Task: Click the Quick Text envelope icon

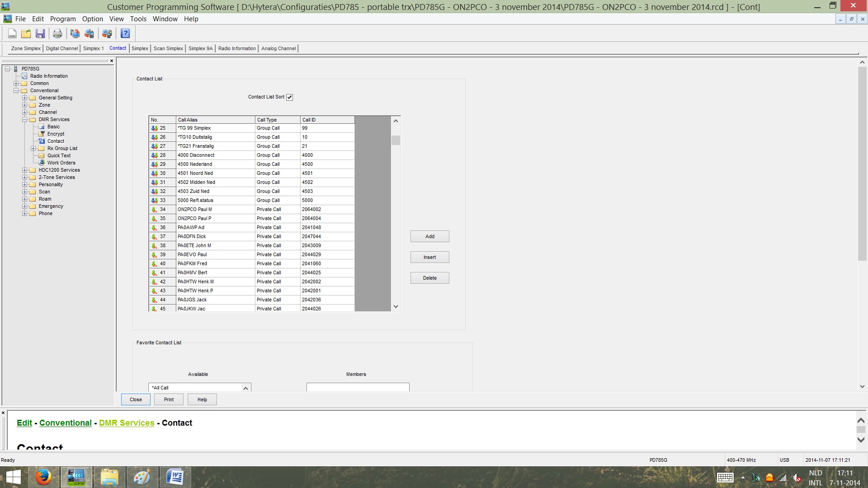Action: tap(42, 155)
